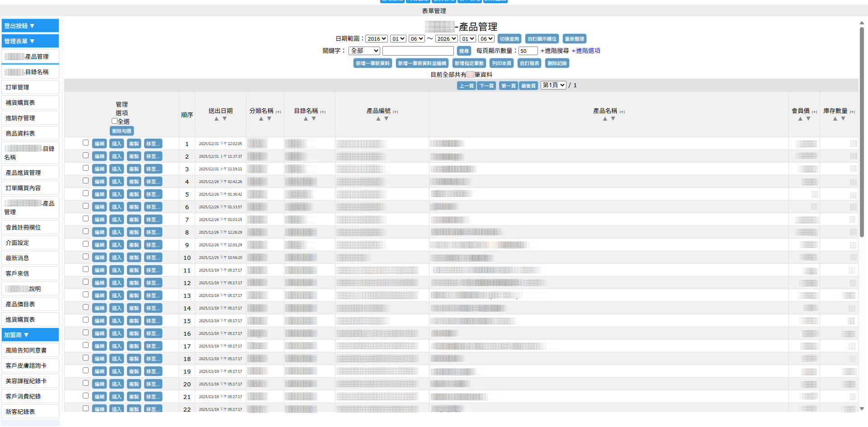Select the row 15 checkbox
This screenshot has height=427, width=868.
coord(85,320)
